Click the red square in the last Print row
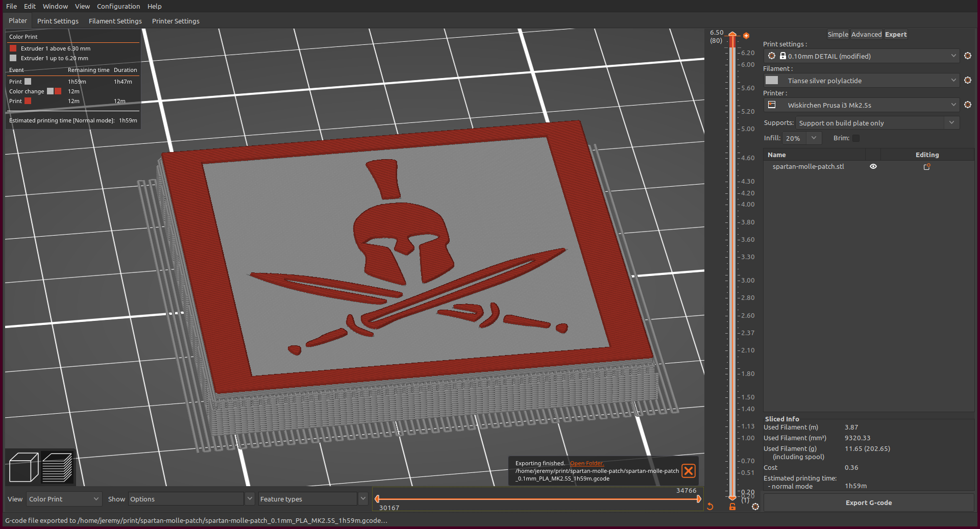This screenshot has width=980, height=529. point(28,101)
